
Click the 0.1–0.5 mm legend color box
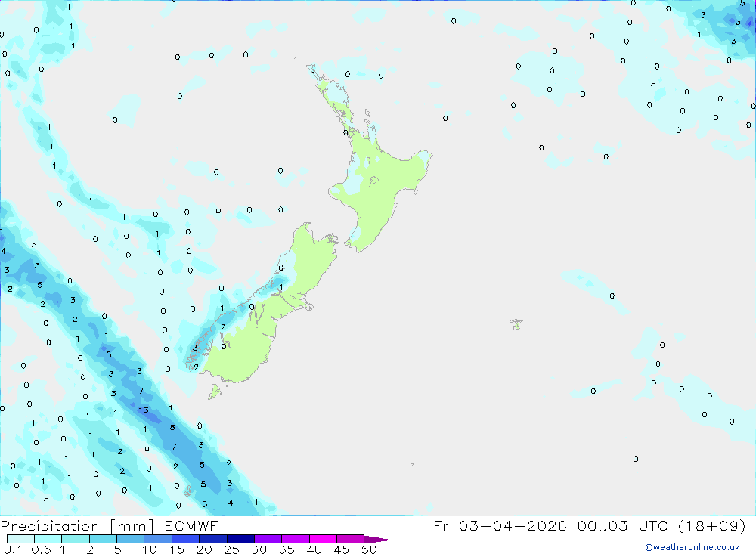click(x=20, y=539)
